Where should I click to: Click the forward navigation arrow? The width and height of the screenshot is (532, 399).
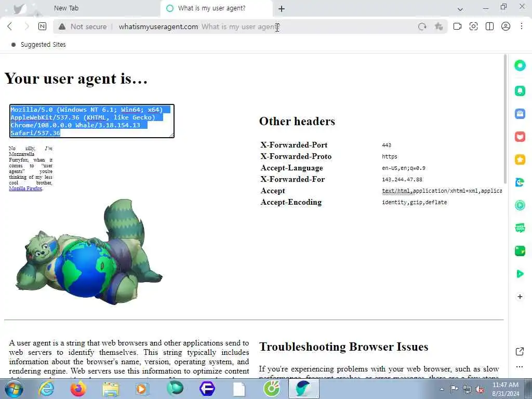(x=26, y=26)
